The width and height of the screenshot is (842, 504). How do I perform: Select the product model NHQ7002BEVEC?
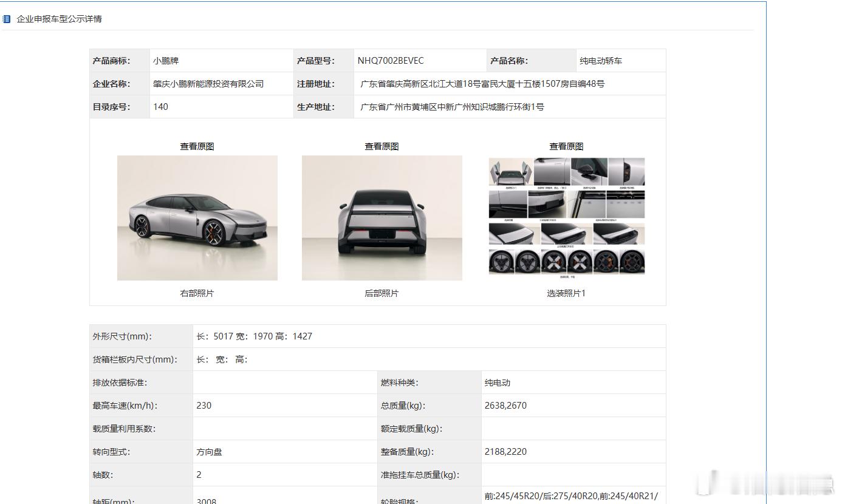pos(391,61)
